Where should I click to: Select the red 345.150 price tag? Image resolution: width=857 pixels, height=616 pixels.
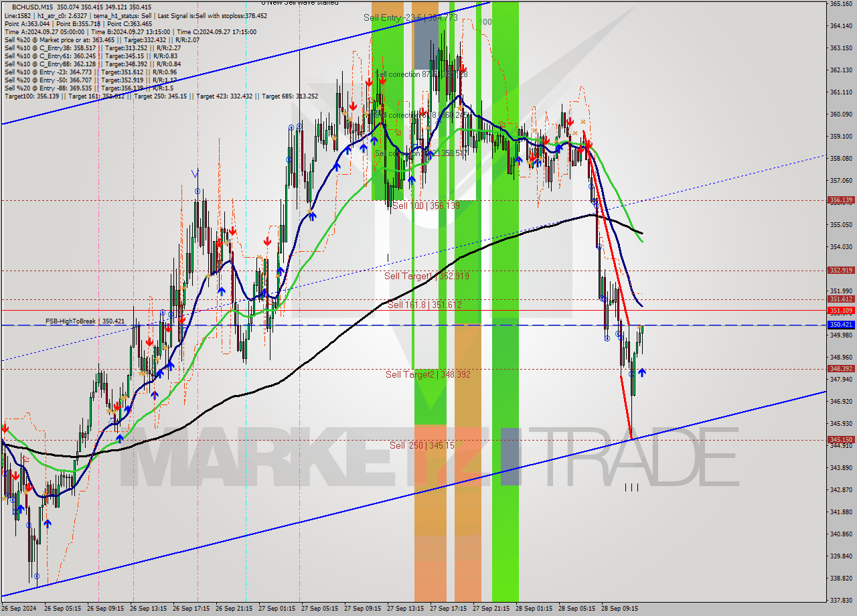[x=841, y=440]
